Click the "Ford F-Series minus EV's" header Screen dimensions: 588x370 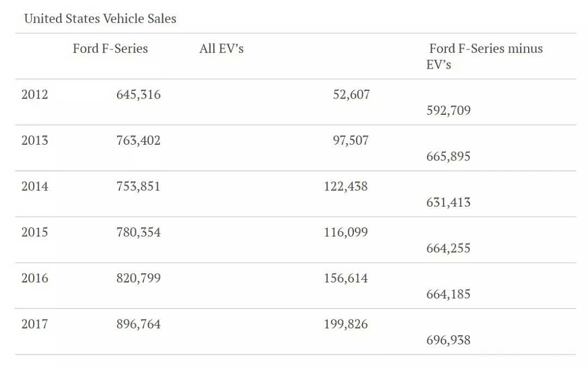tap(485, 56)
